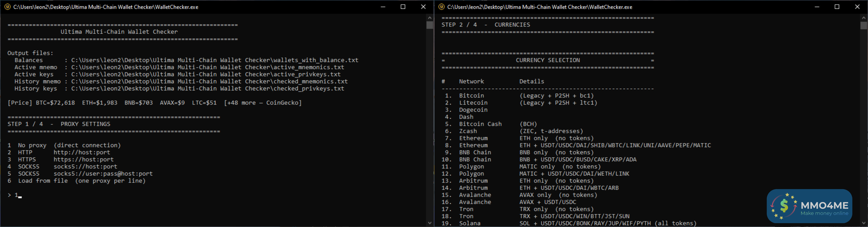Click the HTTPS https://host:port option line

tap(61, 159)
